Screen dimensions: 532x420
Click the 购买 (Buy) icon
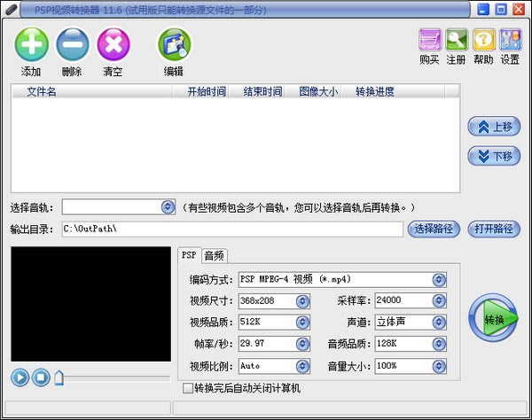[x=430, y=41]
